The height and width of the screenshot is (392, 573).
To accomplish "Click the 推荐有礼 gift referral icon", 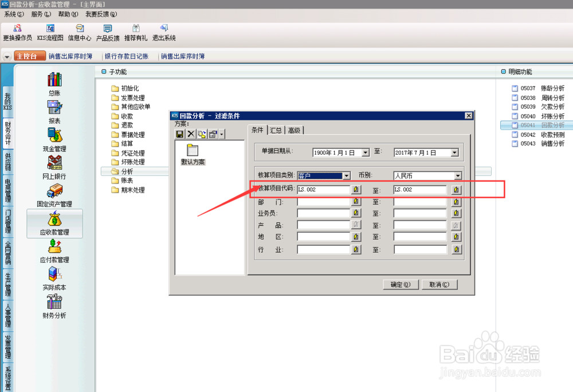I will (136, 33).
